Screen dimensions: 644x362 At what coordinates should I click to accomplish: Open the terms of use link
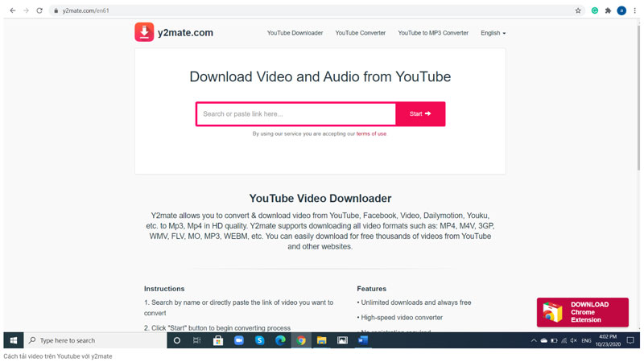(371, 134)
